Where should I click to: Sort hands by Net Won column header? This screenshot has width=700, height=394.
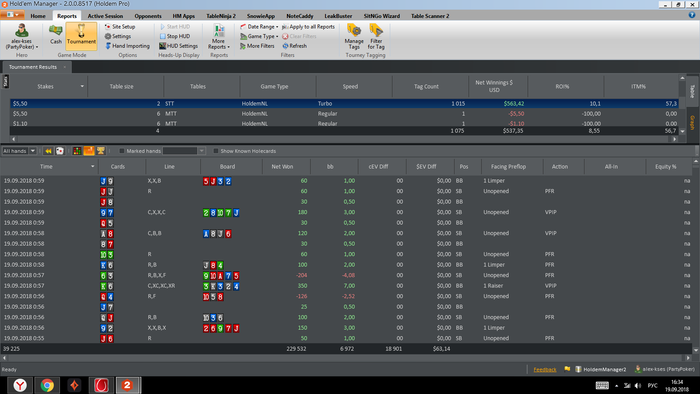pyautogui.click(x=282, y=166)
